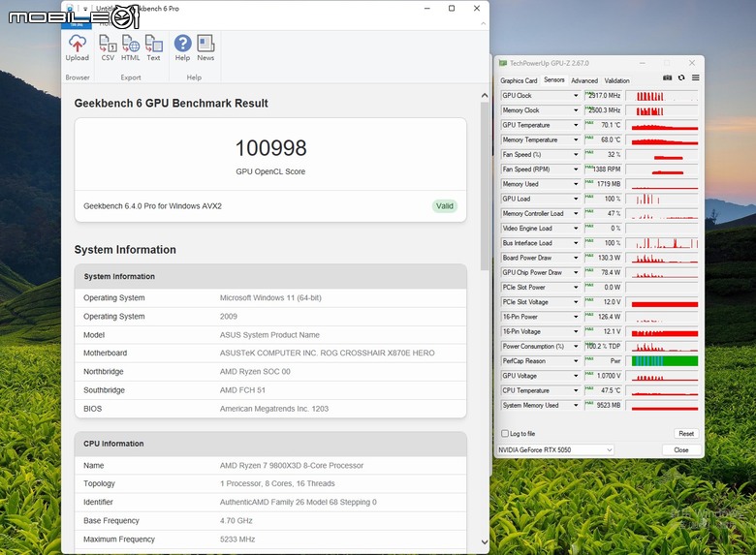Open Memory Used sensor dropdown
This screenshot has width=756, height=555.
click(x=576, y=184)
